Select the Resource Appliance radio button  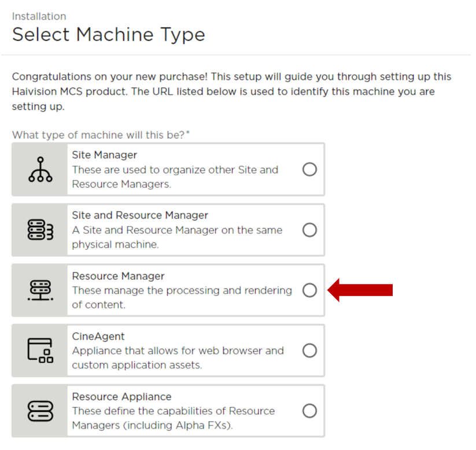click(x=310, y=411)
